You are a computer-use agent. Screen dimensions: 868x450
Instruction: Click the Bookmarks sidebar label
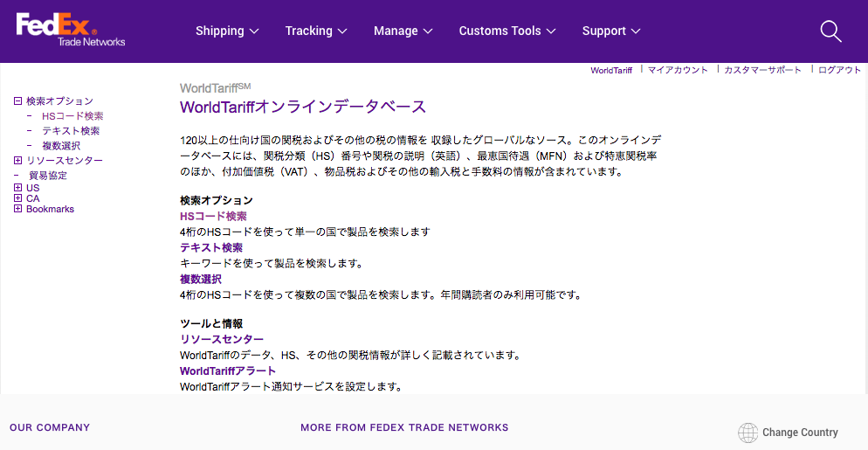tap(50, 209)
